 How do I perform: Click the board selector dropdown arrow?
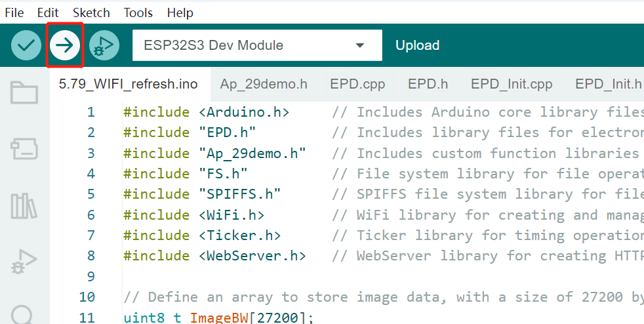[360, 45]
